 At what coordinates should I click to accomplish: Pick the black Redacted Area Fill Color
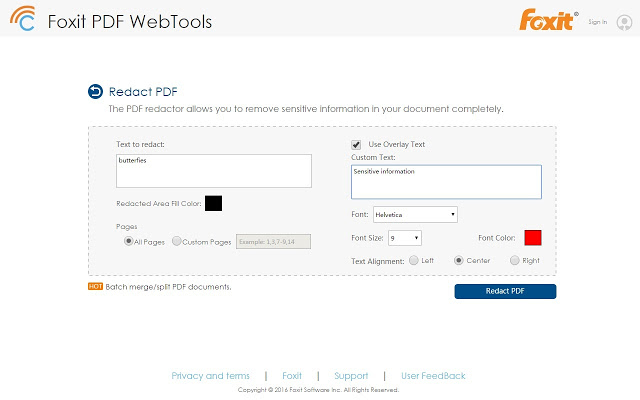213,203
